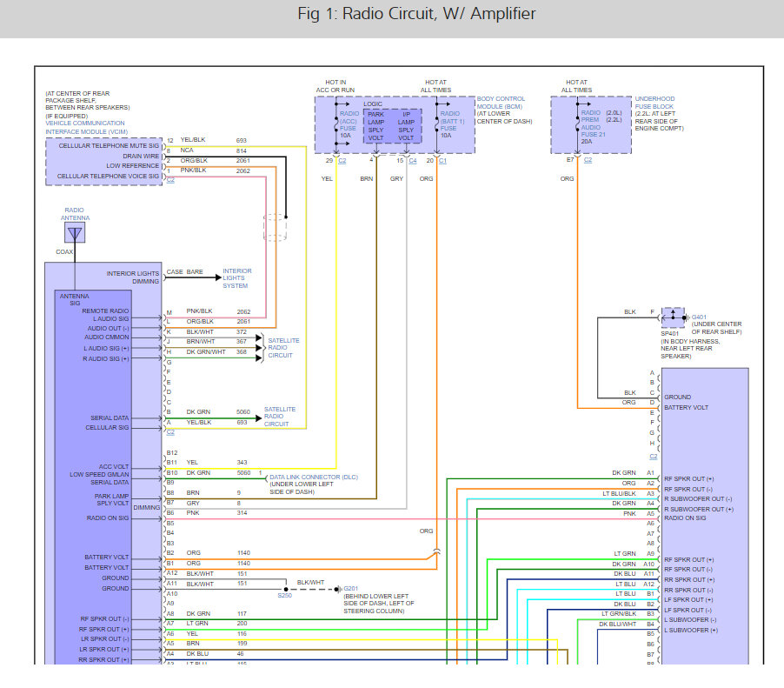
Task: Select 'I/P LAMP' text inside BCM logic box
Action: [x=406, y=118]
